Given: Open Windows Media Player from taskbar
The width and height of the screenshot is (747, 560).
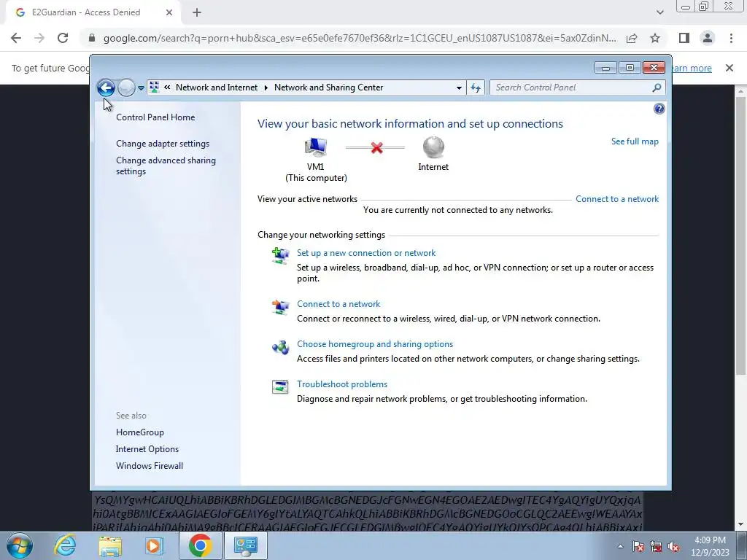Looking at the screenshot, I should tap(154, 545).
